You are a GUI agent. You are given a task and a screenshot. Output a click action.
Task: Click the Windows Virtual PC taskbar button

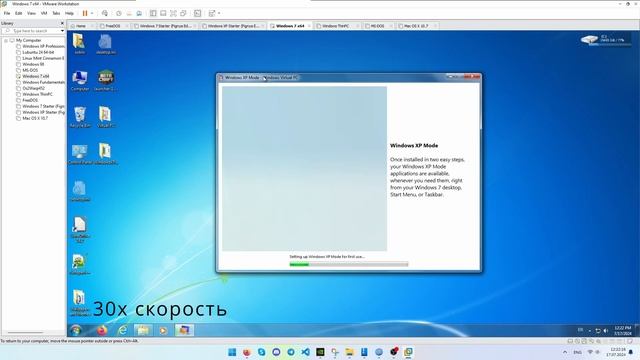coord(184,330)
